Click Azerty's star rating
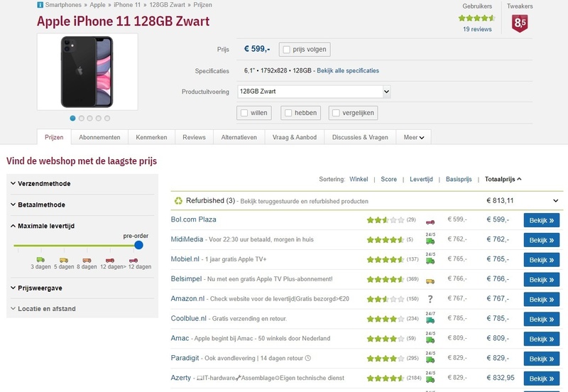 click(x=386, y=379)
